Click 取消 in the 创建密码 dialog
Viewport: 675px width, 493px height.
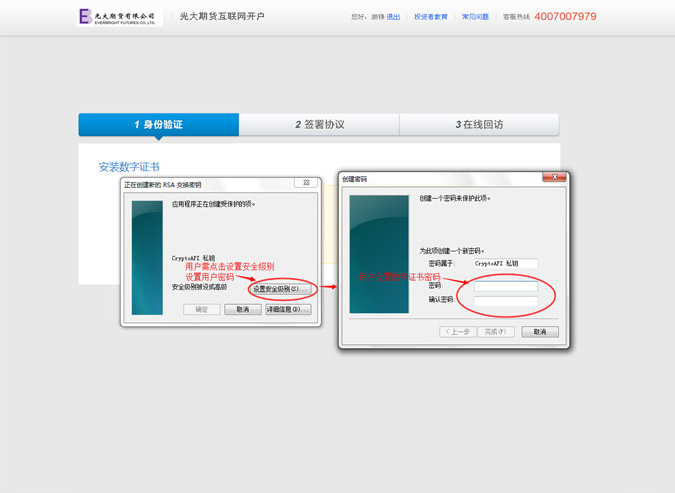(540, 332)
